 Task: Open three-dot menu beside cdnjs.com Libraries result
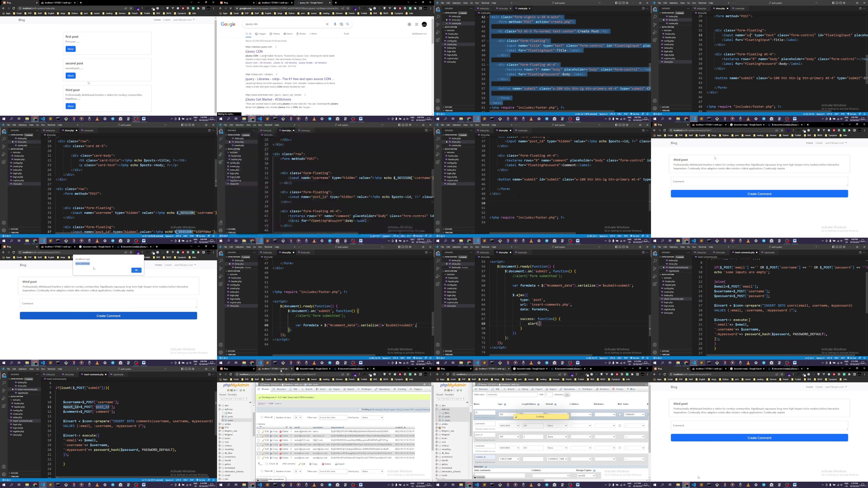pyautogui.click(x=277, y=75)
